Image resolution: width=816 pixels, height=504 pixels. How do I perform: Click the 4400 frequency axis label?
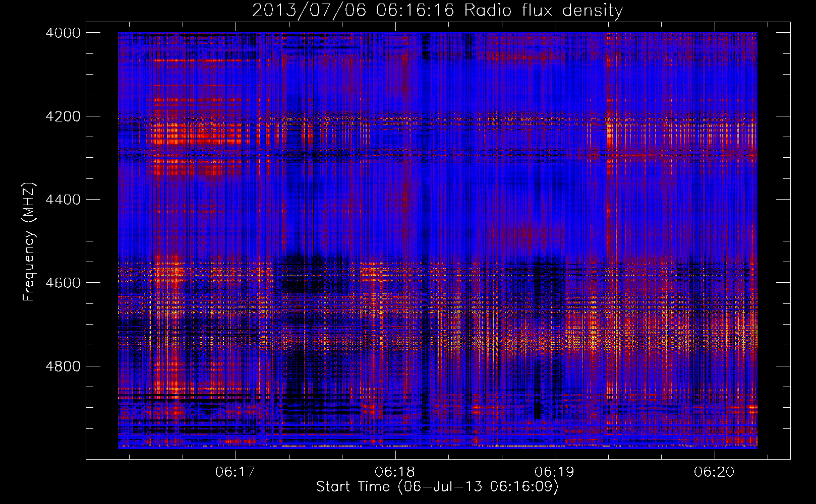[63, 200]
